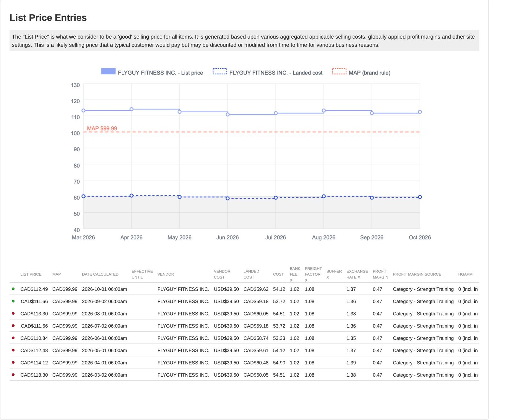Click the list price cell 'CAD$114.12'

[x=34, y=363]
